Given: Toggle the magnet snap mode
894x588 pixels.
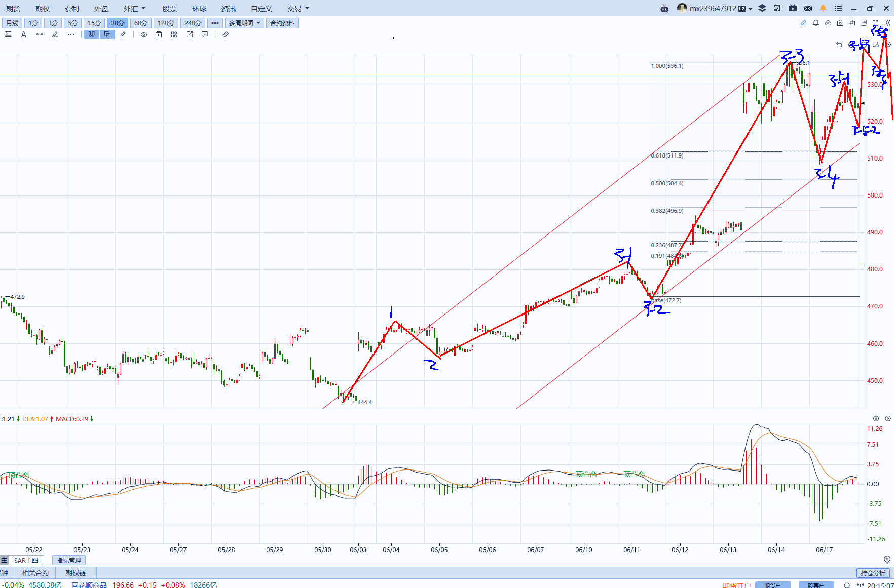Looking at the screenshot, I should (91, 34).
